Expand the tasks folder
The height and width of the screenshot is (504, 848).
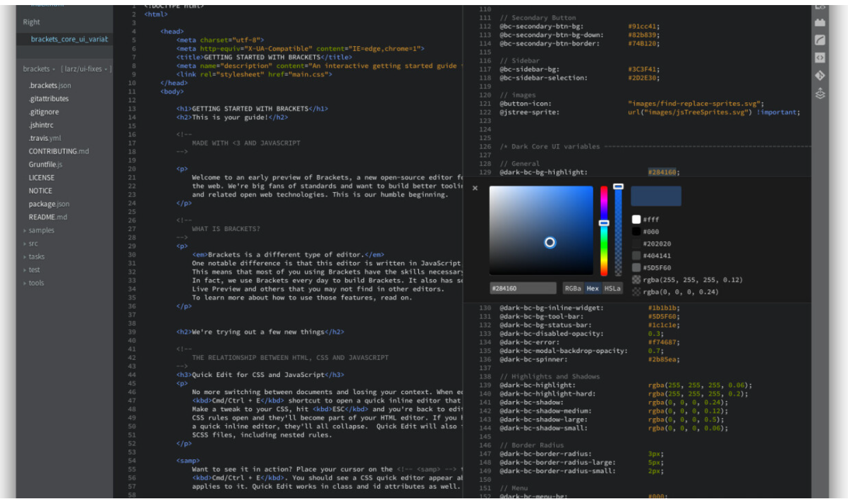pos(34,257)
